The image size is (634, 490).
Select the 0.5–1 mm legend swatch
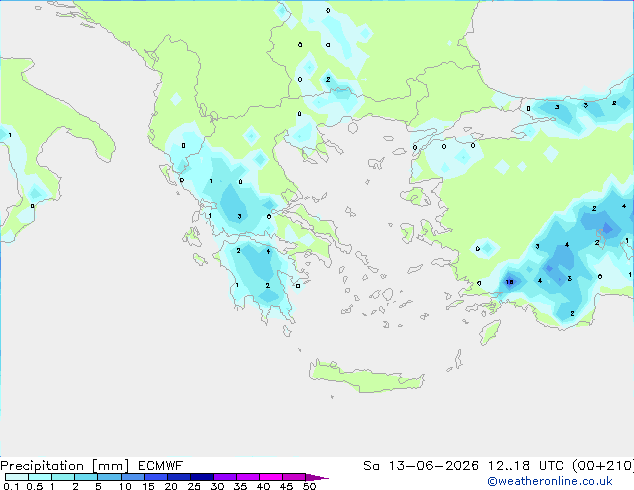(x=40, y=477)
